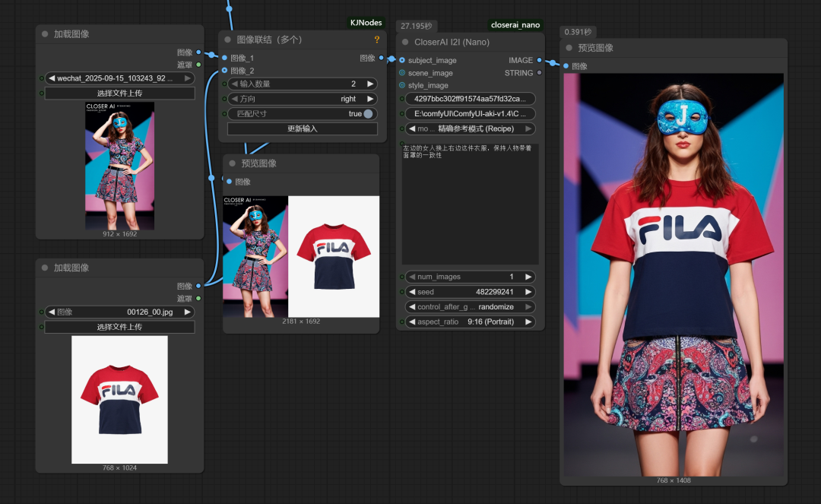
Task: Open control_after_generate randomize dropdown
Action: point(471,306)
